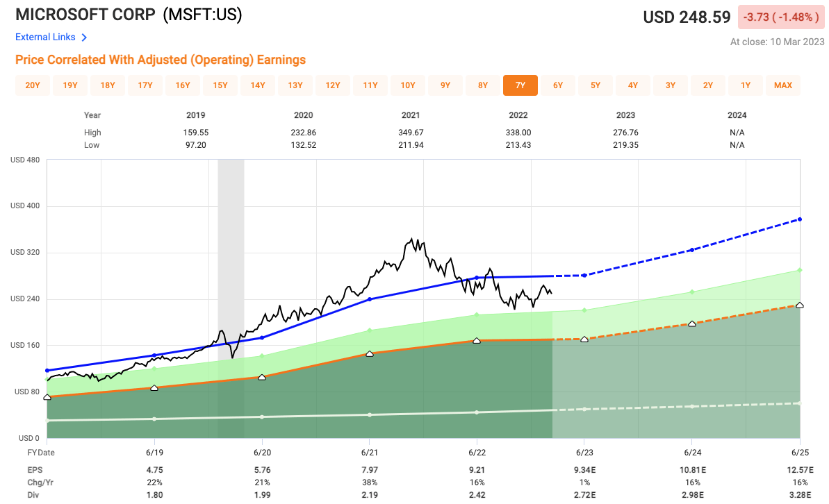Select the 10Y chart range
The image size is (829, 504).
click(408, 85)
